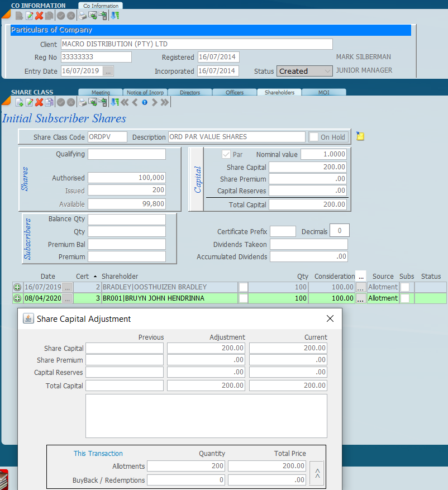The width and height of the screenshot is (448, 490).
Task: Expand the row dated 16/07/2019 with plus icon
Action: coord(17,287)
